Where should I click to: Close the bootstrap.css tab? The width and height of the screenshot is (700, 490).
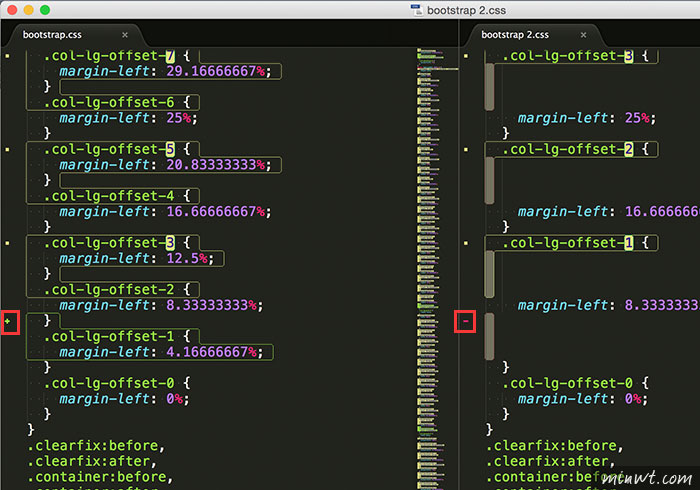125,35
